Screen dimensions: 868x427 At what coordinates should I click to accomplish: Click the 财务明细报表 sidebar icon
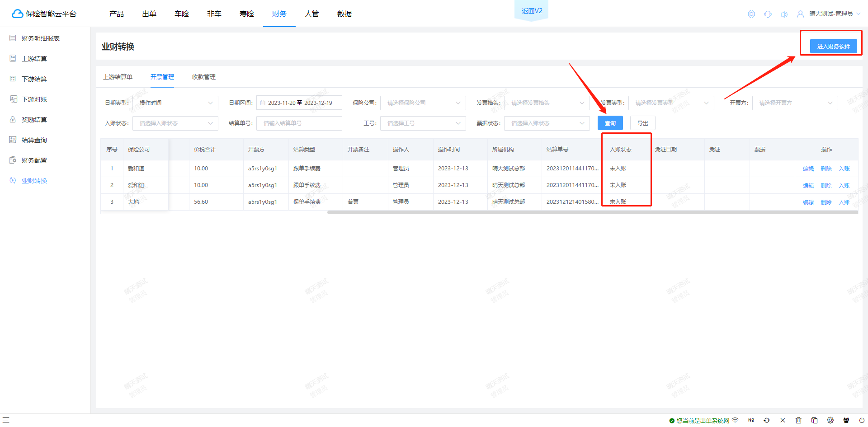[13, 38]
